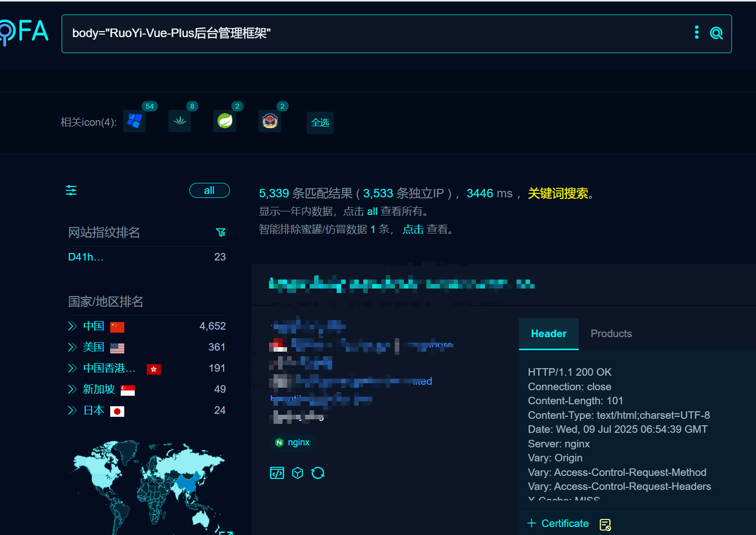Expand the 中国香港 region row
This screenshot has width=756, height=535.
72,368
